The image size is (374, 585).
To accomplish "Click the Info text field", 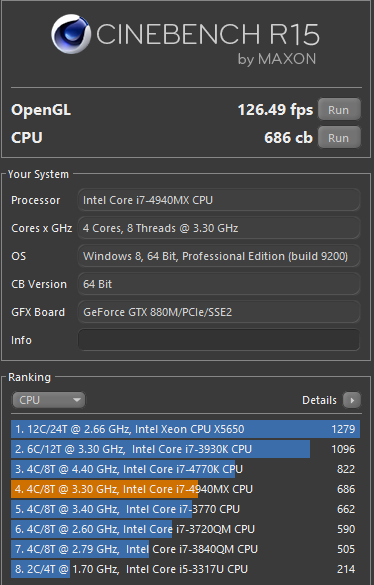I will [219, 340].
